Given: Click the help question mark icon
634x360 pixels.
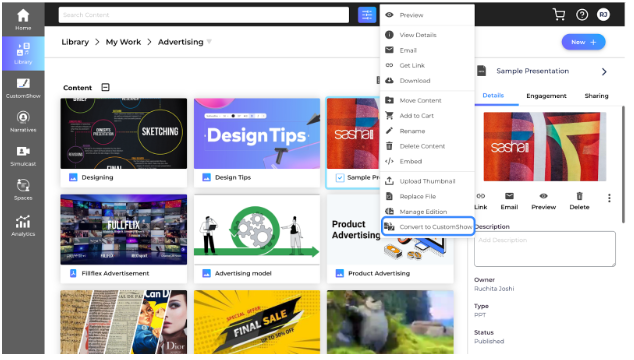Looking at the screenshot, I should pyautogui.click(x=582, y=15).
